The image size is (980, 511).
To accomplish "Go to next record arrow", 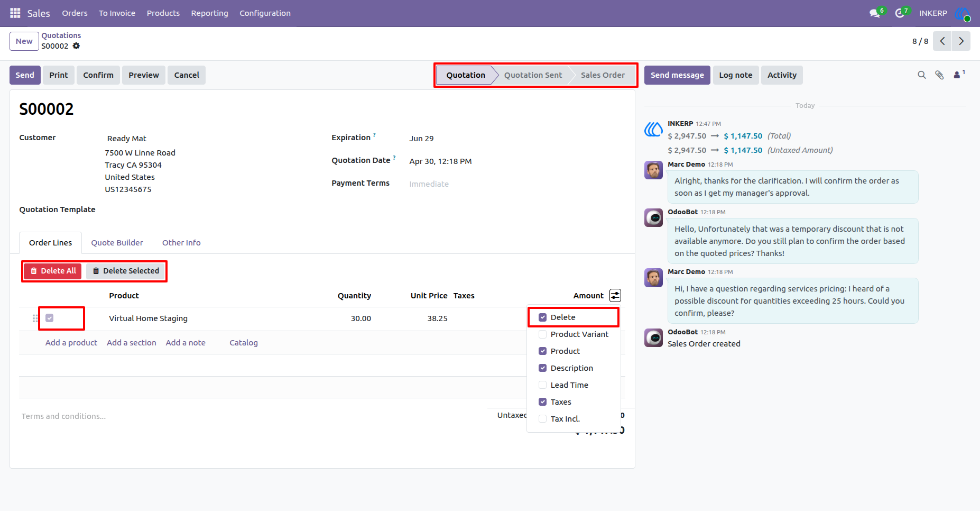I will pos(961,41).
